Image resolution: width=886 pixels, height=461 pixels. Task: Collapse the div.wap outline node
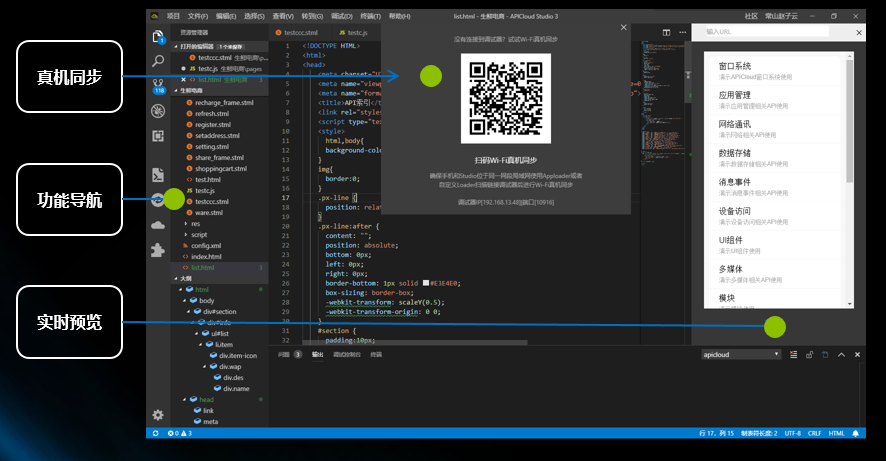click(x=205, y=367)
